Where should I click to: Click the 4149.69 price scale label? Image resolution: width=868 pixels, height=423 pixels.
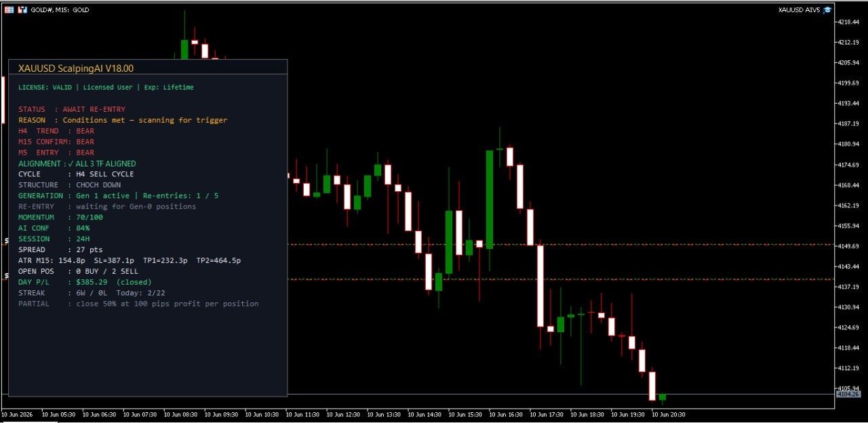point(850,246)
